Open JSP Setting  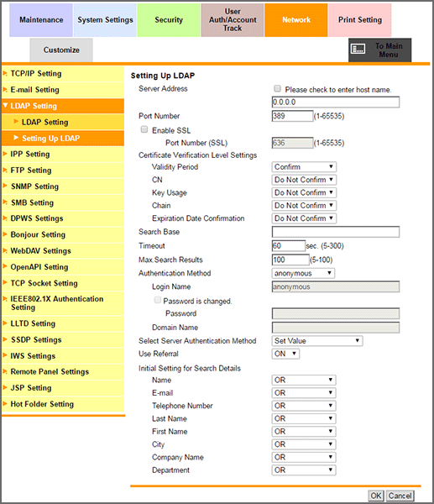(63, 388)
